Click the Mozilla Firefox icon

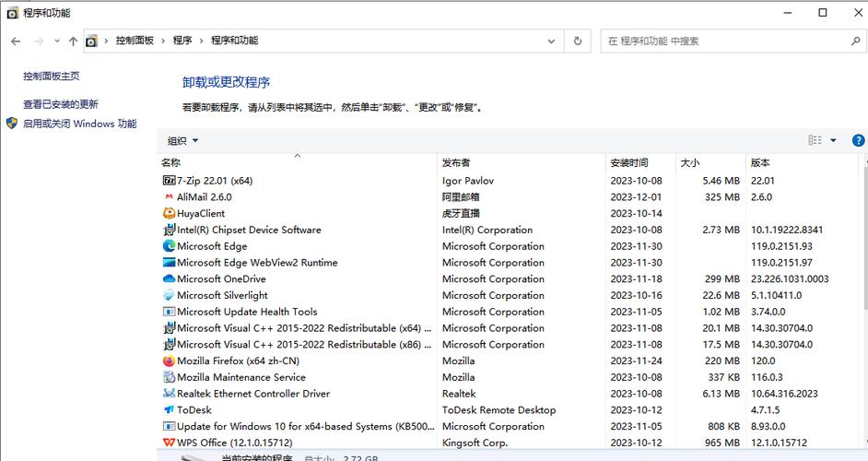(x=169, y=361)
